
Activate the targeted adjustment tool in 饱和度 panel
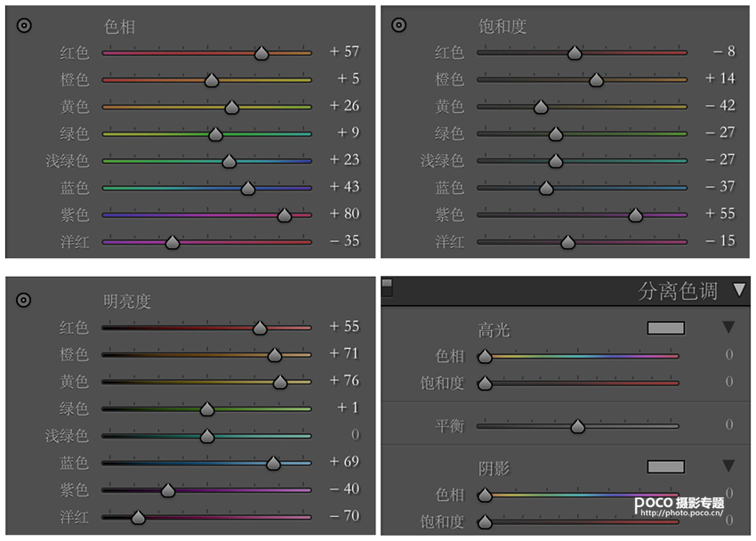(x=399, y=26)
